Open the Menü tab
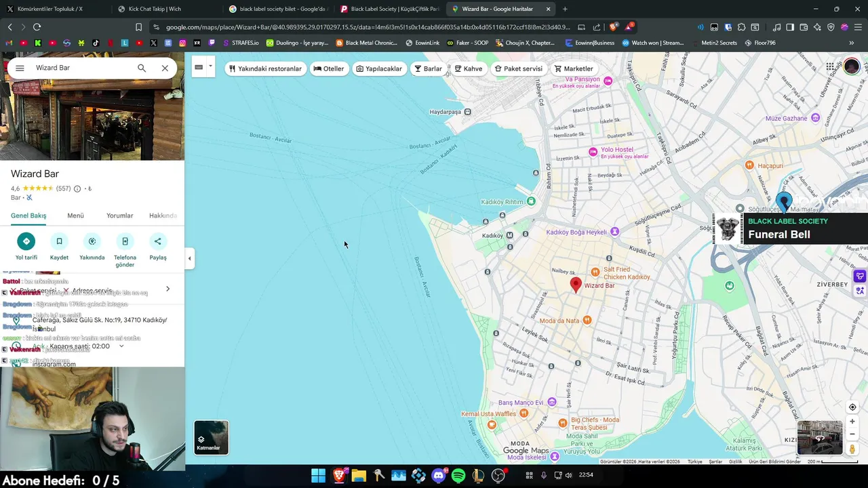This screenshot has width=868, height=488. pyautogui.click(x=75, y=216)
